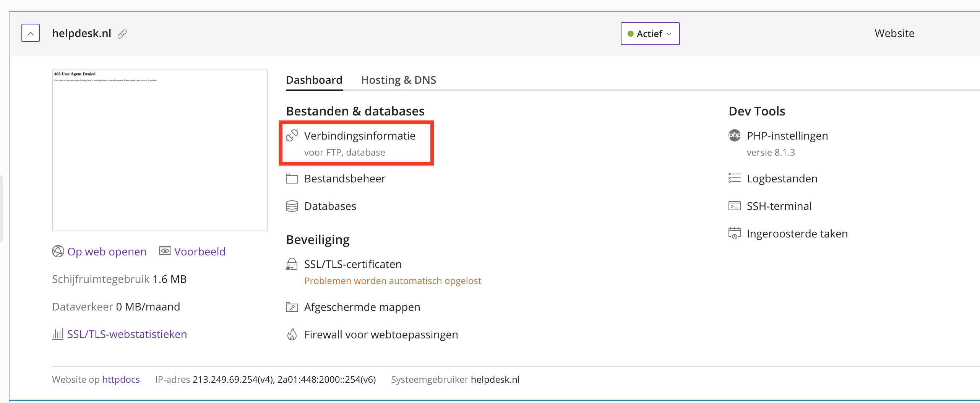Click the httpdocs folder link
This screenshot has width=980, height=403.
pyautogui.click(x=121, y=379)
